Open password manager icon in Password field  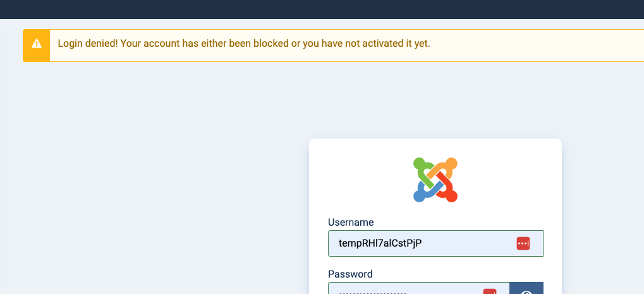coord(489,291)
